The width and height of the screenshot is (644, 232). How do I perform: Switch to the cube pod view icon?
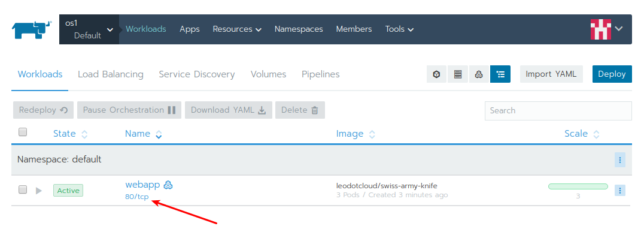pos(436,74)
